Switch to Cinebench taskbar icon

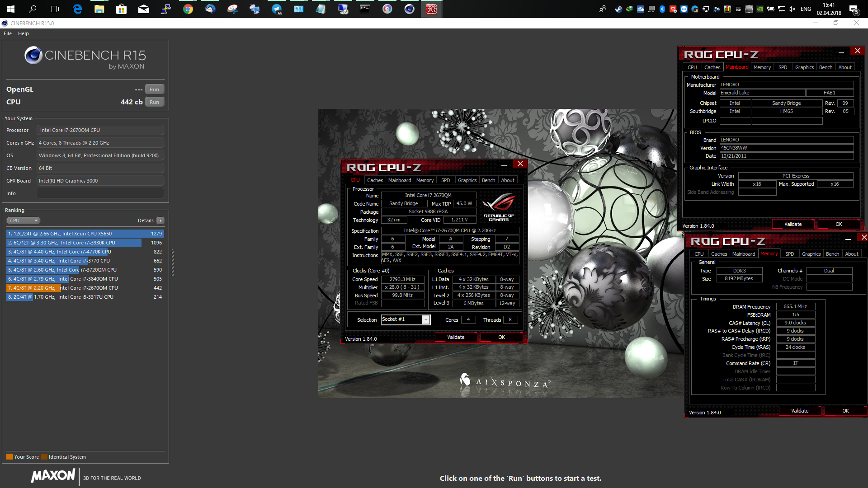pos(409,9)
